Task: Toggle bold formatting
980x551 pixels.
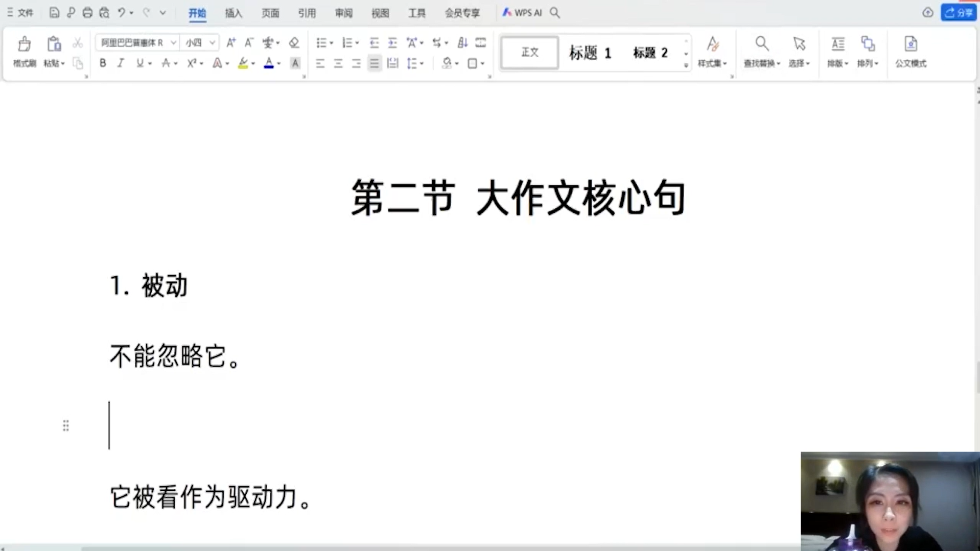Action: click(x=103, y=63)
